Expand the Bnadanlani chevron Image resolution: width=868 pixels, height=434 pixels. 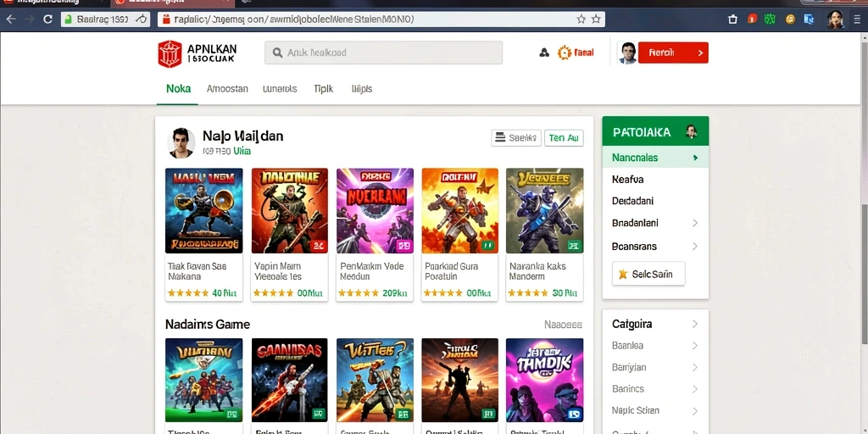(695, 223)
